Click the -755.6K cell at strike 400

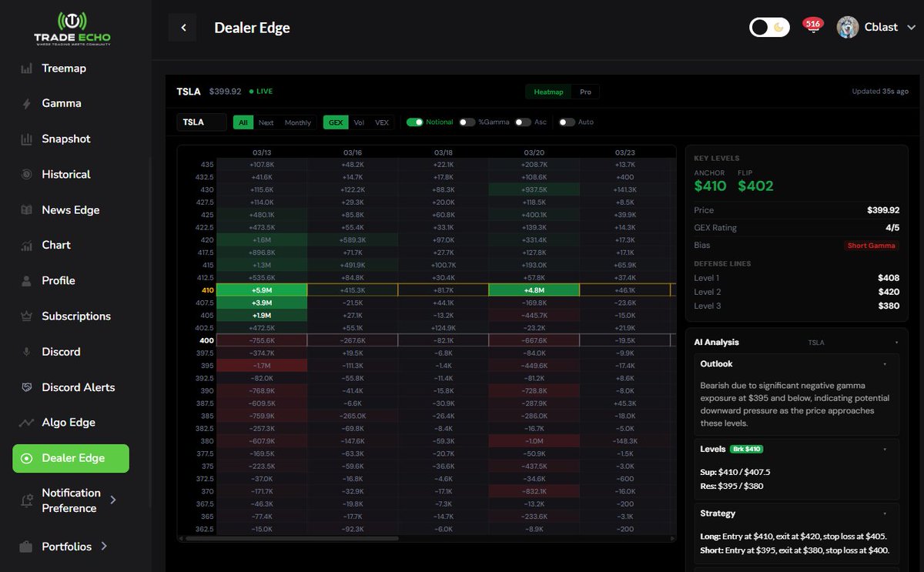262,340
